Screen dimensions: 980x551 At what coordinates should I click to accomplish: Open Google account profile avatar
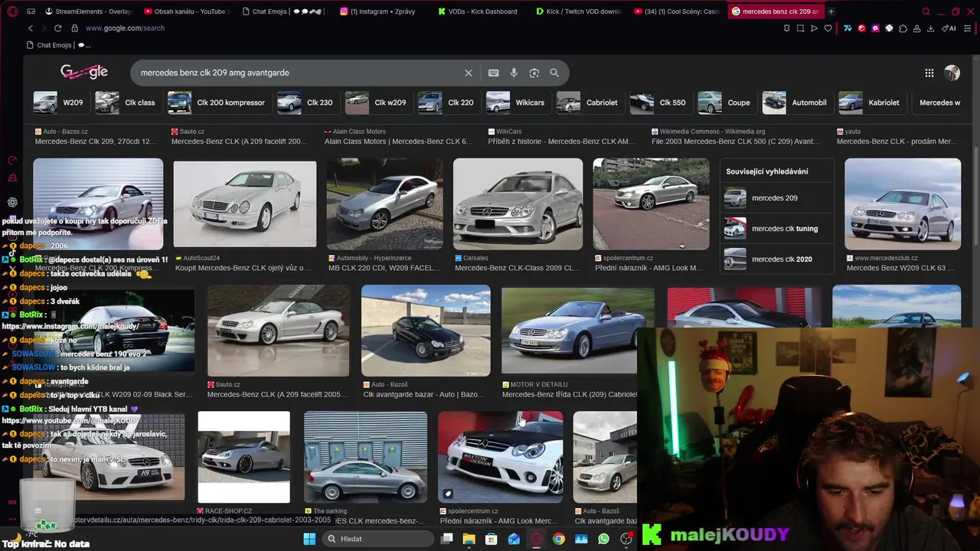[952, 73]
